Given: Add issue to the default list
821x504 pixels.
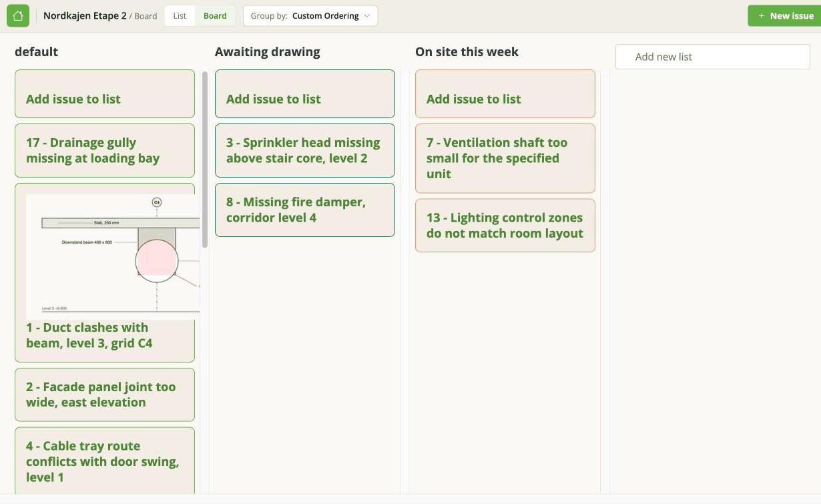Looking at the screenshot, I should [x=105, y=93].
